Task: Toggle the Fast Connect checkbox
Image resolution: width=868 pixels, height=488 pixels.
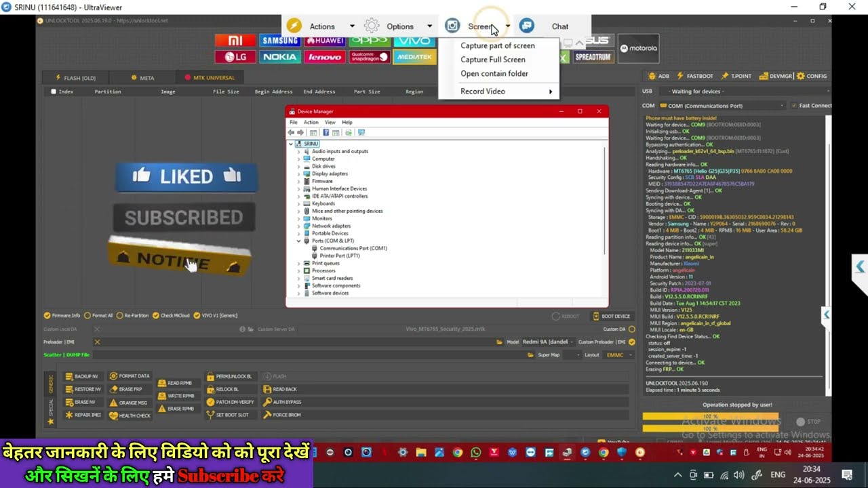Action: point(795,106)
